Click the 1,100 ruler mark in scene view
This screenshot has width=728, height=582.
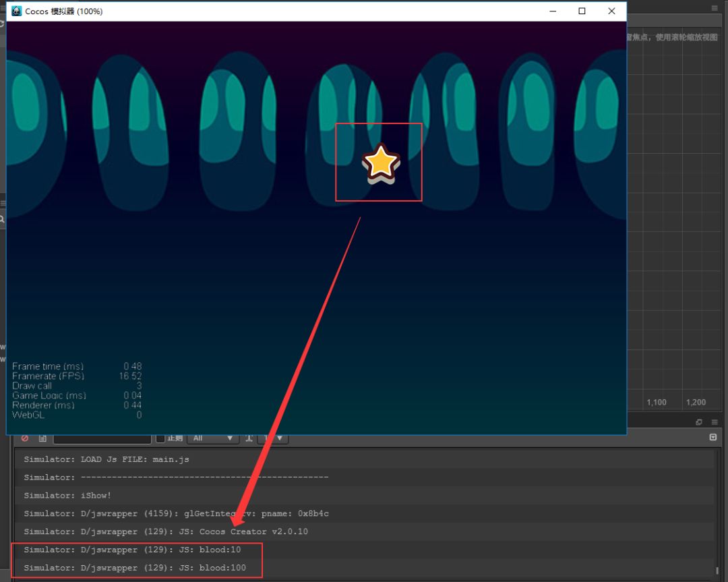tap(657, 402)
